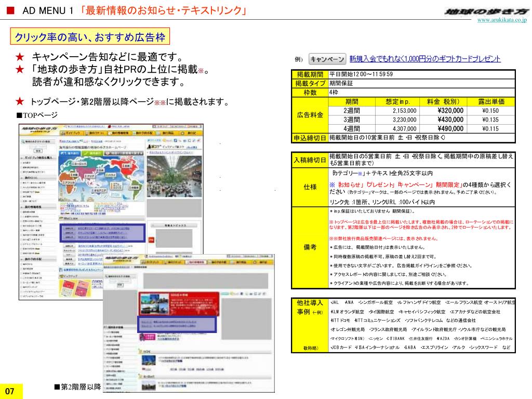
Task: Select the ¥430,000 price cell
Action: [443, 120]
